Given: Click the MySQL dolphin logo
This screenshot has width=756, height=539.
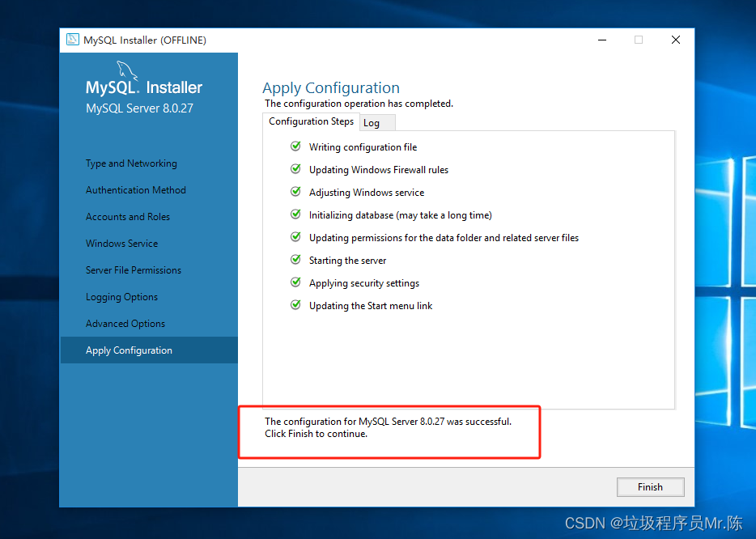Looking at the screenshot, I should [127, 71].
